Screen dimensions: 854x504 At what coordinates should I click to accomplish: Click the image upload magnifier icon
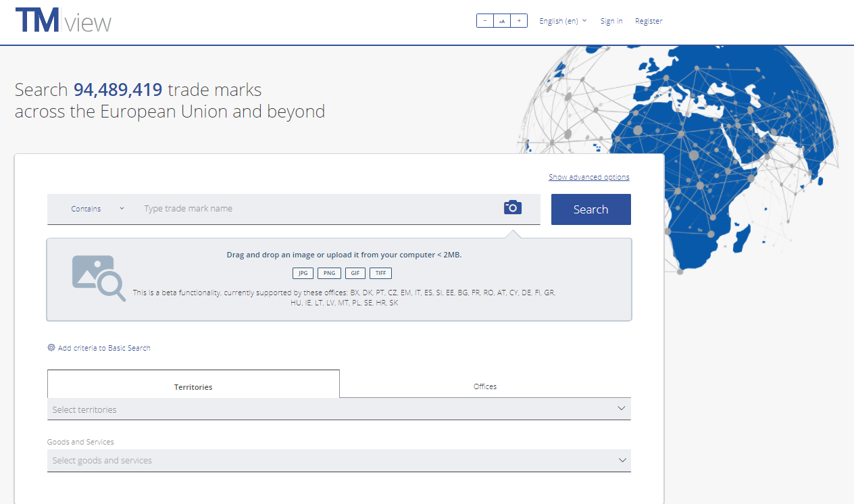[x=99, y=278]
